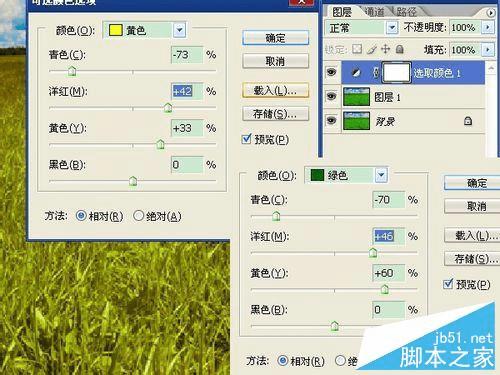Uncheck 预览 in the yellow dialog
The height and width of the screenshot is (375, 500).
(x=246, y=139)
